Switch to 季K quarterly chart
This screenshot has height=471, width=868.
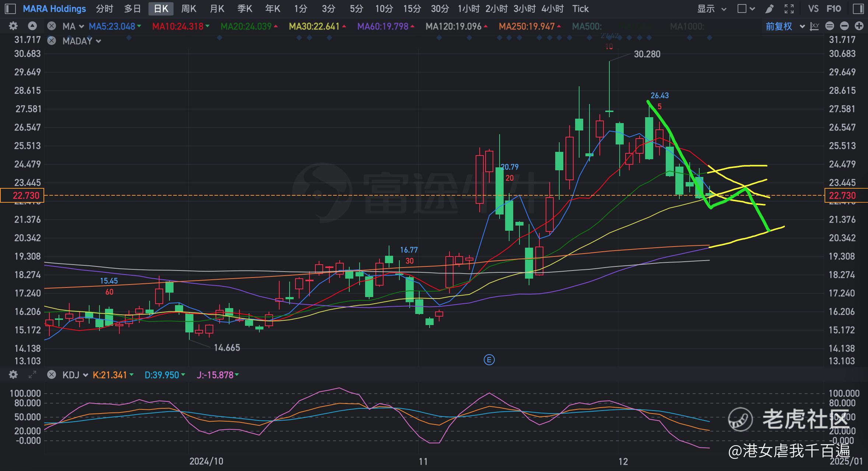(x=245, y=8)
